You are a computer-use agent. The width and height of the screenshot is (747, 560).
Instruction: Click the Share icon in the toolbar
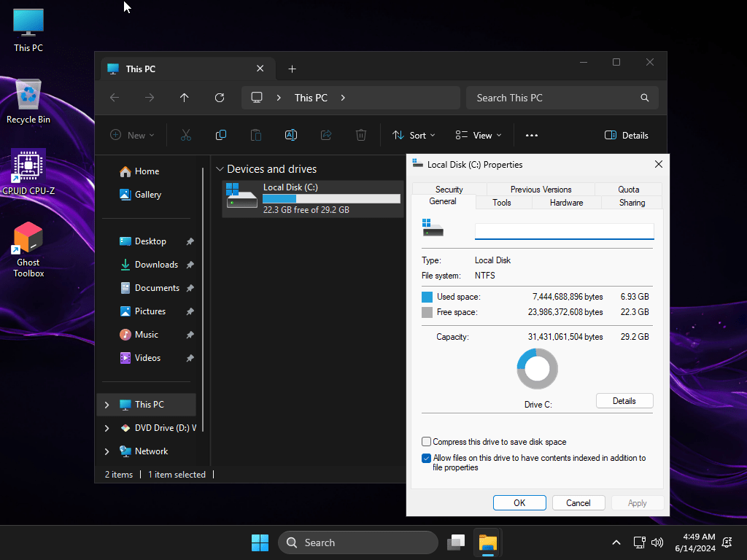coord(326,135)
